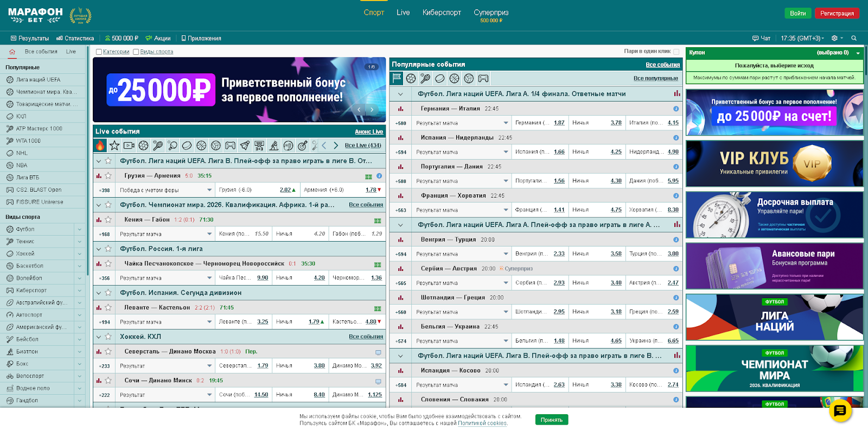Open the yellow chat bubble support button
The image size is (868, 430).
840,410
